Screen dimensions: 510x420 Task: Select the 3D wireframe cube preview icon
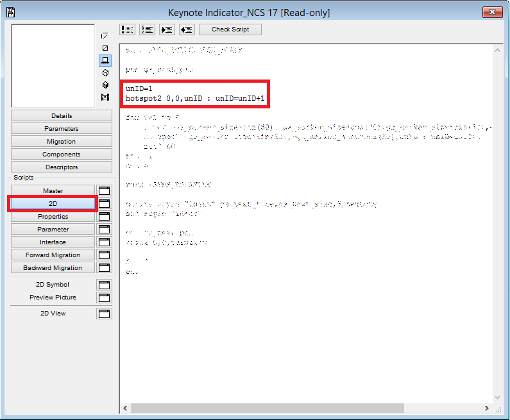click(105, 73)
